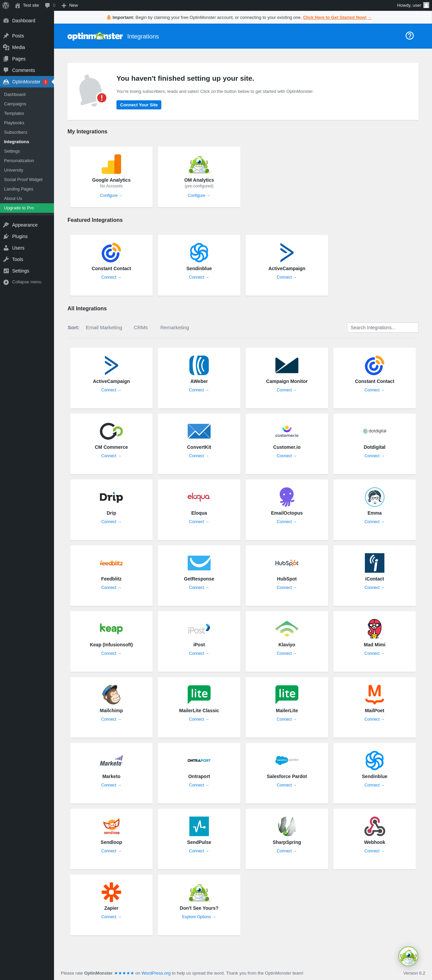Open Templates submenu item
The image size is (432, 980).
point(14,113)
